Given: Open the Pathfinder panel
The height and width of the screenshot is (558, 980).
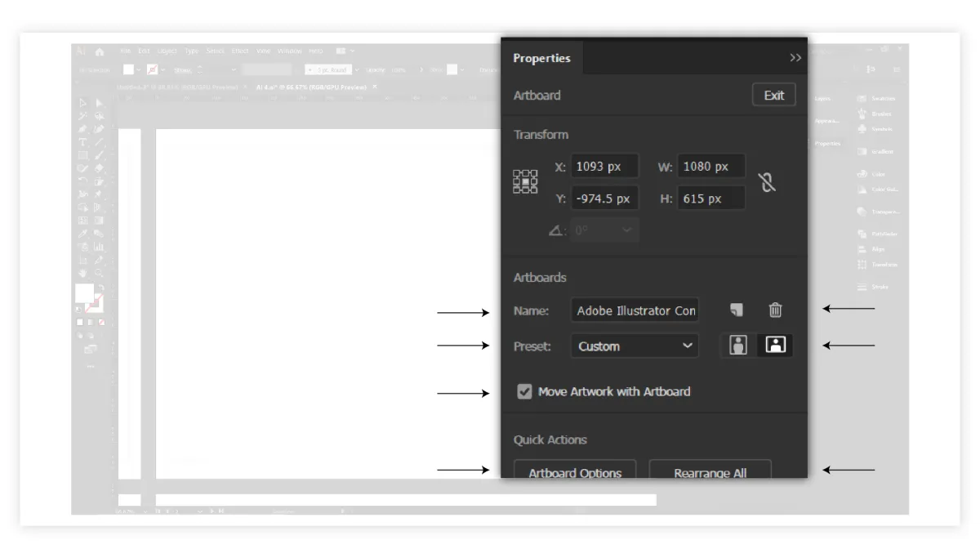Looking at the screenshot, I should (x=878, y=234).
